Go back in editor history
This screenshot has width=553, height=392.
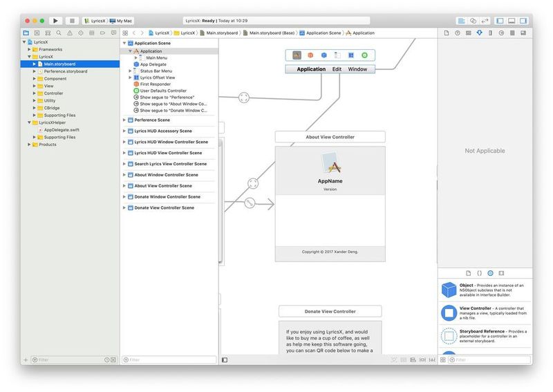coord(134,32)
